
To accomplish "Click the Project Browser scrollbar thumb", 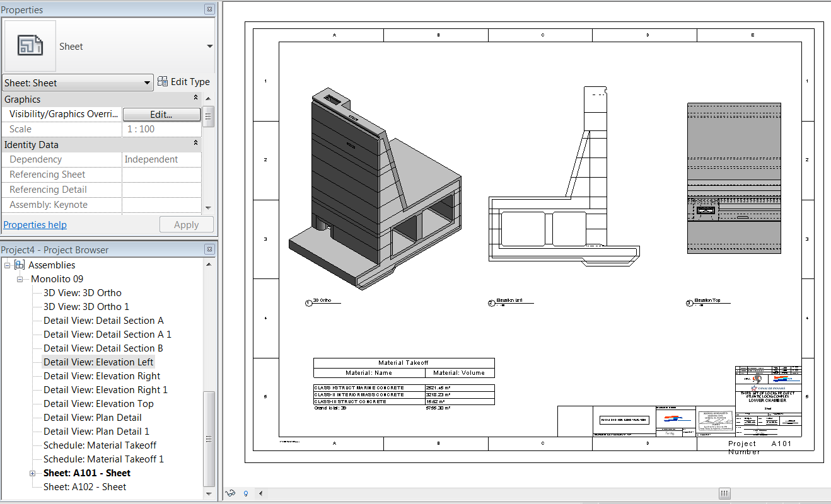I will 209,438.
